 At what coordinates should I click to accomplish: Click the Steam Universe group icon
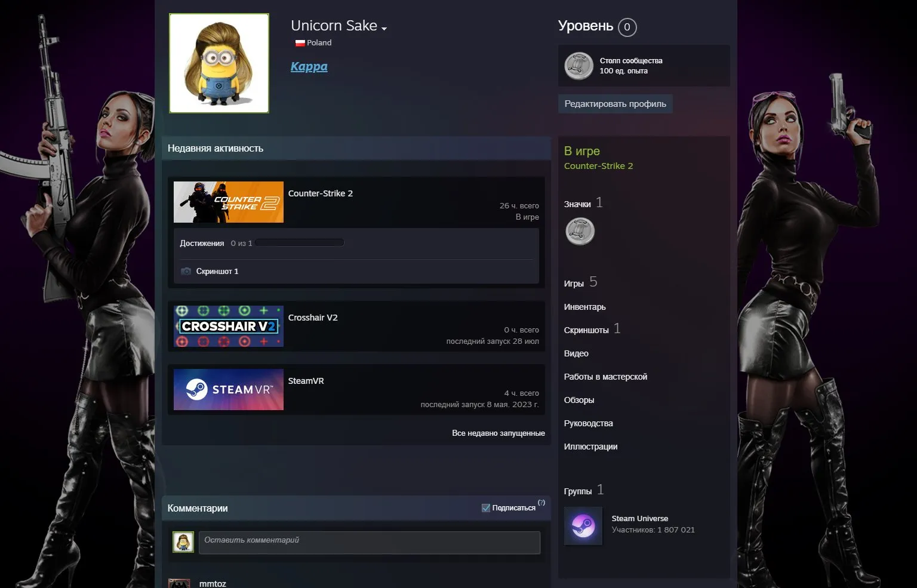[583, 526]
